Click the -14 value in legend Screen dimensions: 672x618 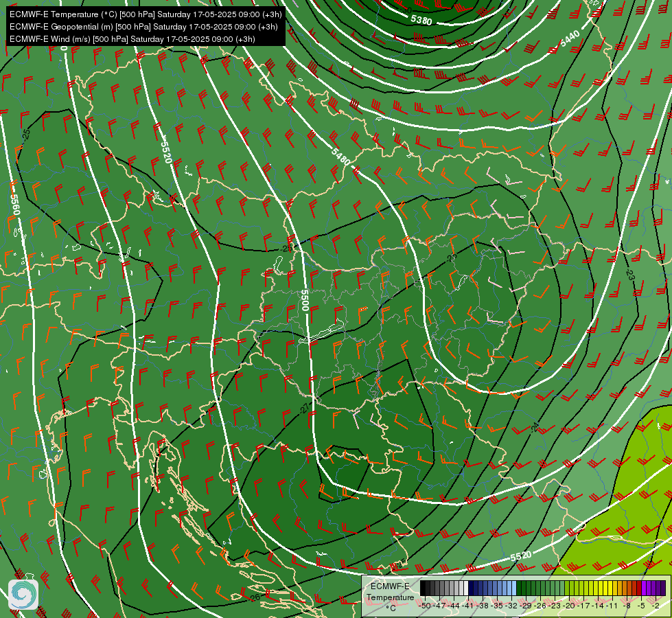pyautogui.click(x=599, y=606)
